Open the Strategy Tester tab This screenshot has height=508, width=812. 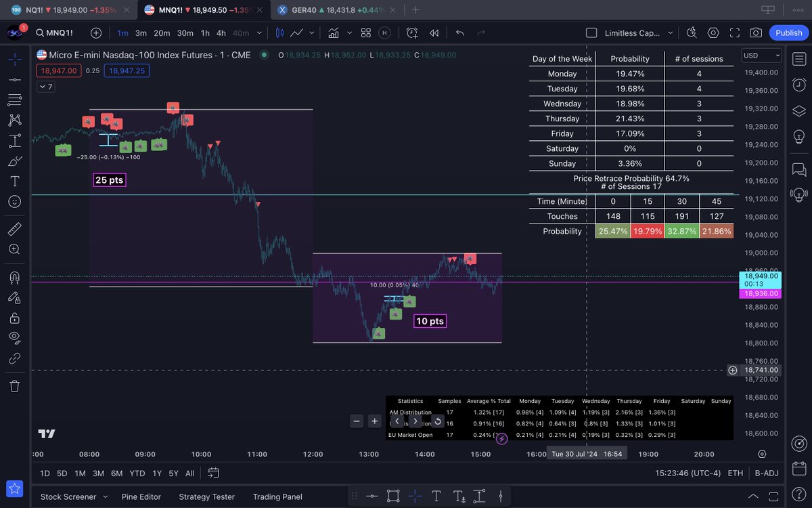pyautogui.click(x=206, y=496)
